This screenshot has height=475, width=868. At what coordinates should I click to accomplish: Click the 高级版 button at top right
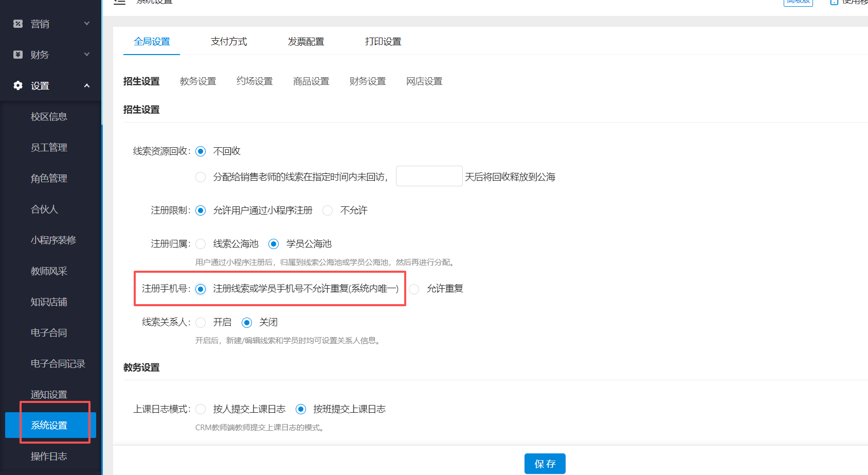(798, 2)
